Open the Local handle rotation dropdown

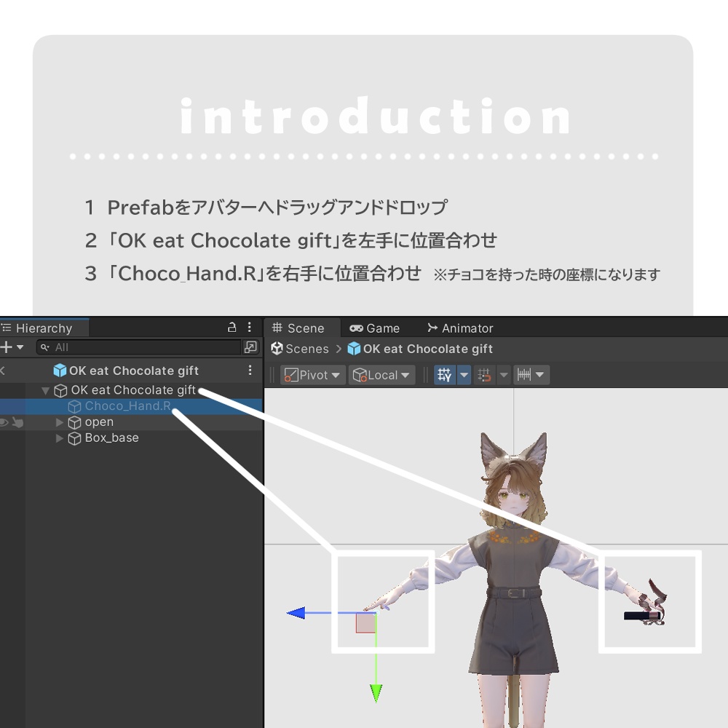381,375
